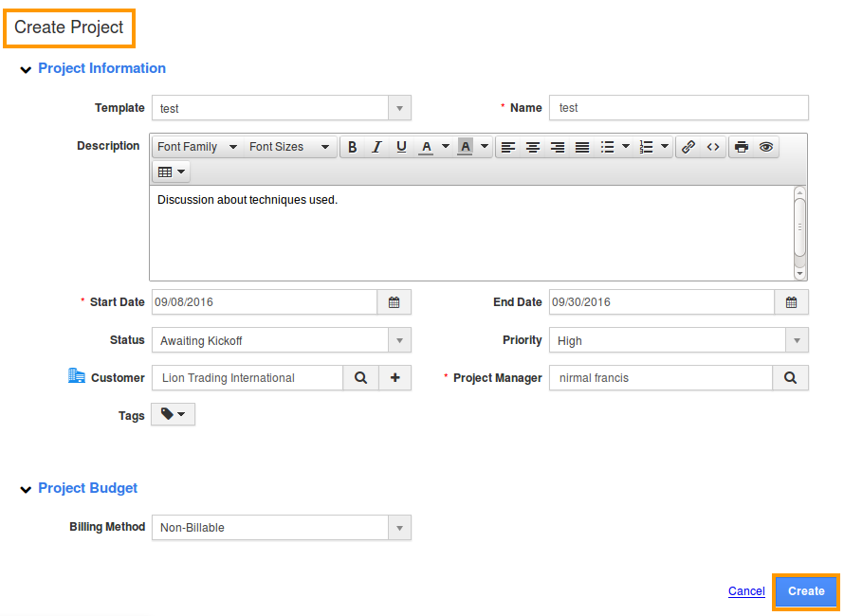
Task: Open the insert table menu
Action: tap(171, 172)
